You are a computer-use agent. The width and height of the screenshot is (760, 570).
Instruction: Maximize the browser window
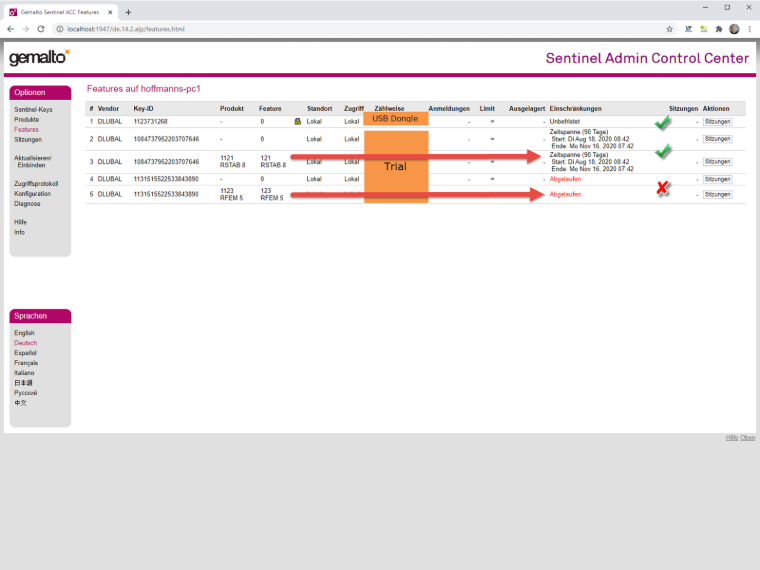(x=727, y=7)
